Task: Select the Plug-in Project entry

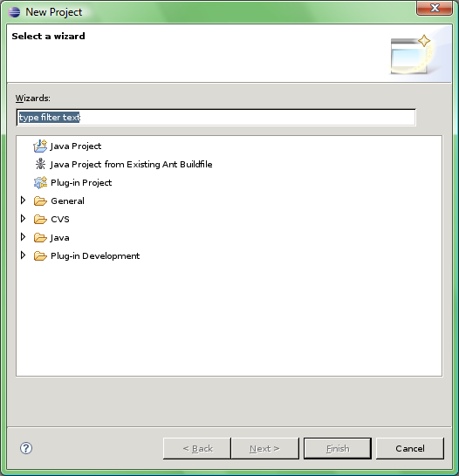Action: 81,183
